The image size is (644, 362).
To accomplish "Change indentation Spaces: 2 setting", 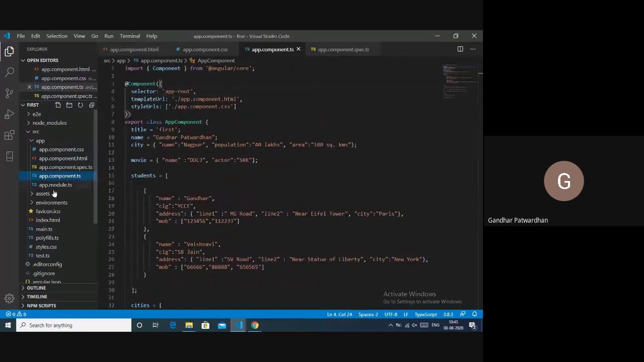I will pyautogui.click(x=368, y=314).
